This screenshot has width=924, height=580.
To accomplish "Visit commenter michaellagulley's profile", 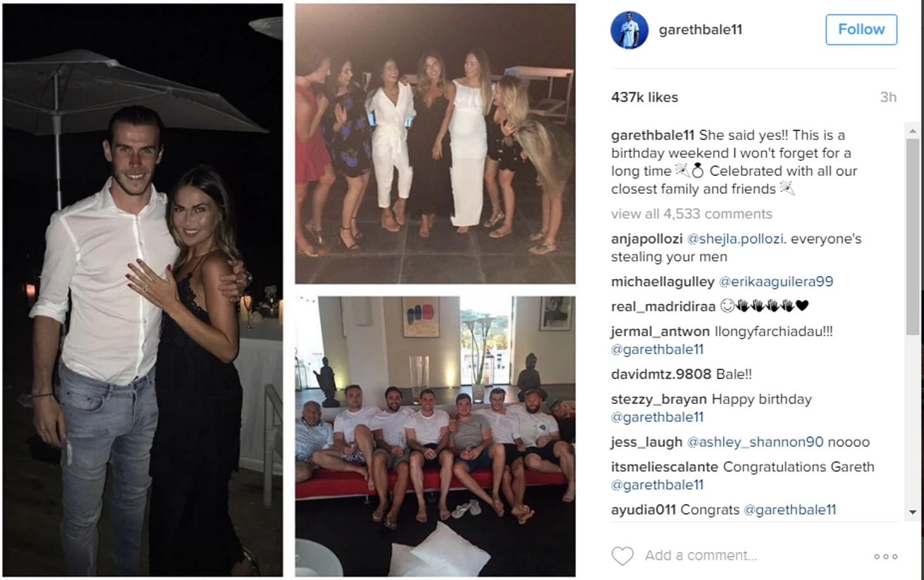I will [663, 282].
